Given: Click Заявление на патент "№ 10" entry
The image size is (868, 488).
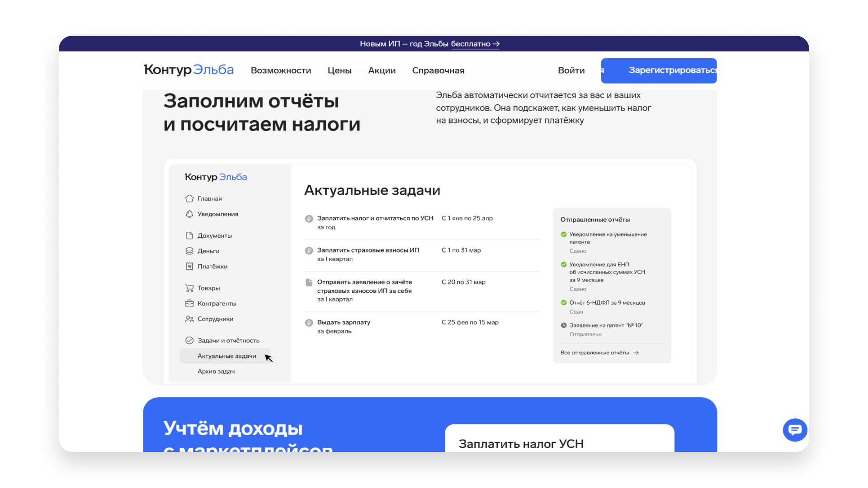Looking at the screenshot, I should coord(606,325).
